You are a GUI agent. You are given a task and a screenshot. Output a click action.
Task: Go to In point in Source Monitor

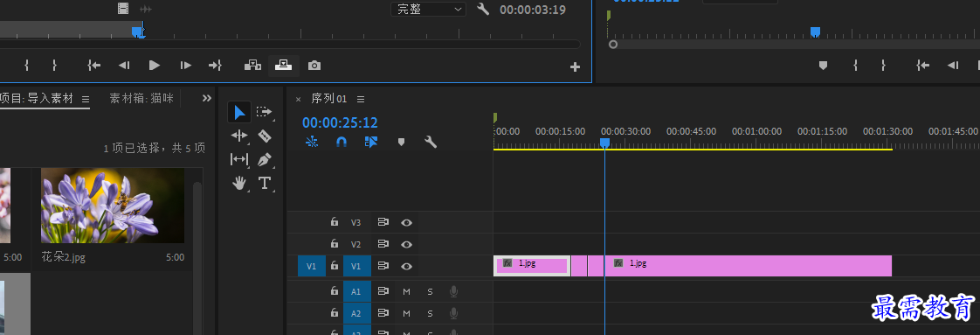point(94,65)
